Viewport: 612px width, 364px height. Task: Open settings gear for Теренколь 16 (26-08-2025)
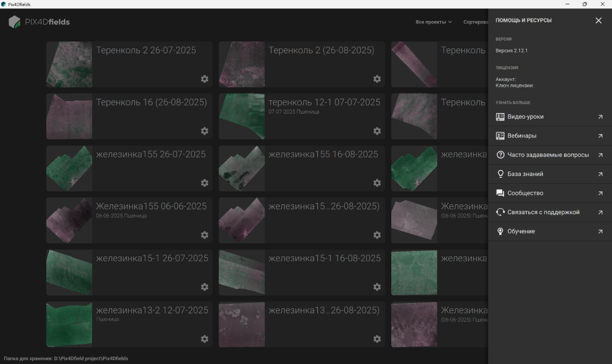pyautogui.click(x=204, y=131)
